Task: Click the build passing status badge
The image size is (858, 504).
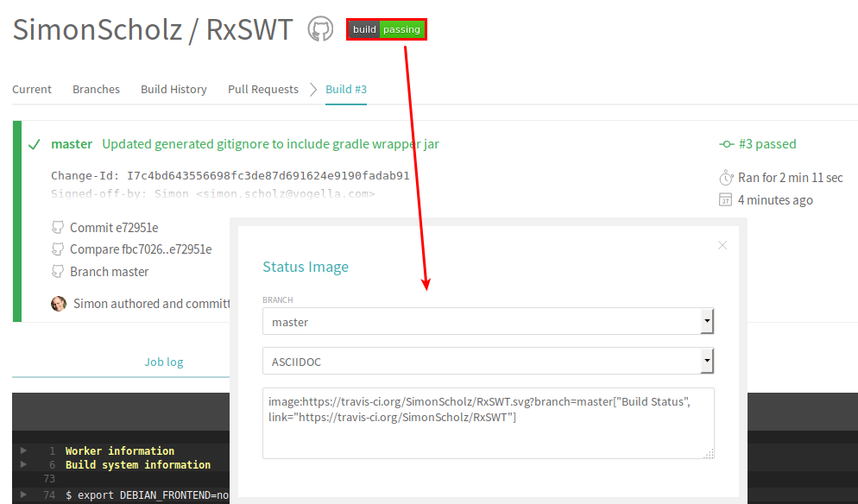Action: 387,29
